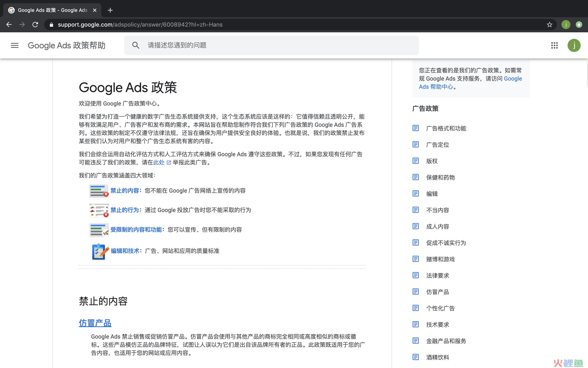
Task: Click the URL address bar
Action: click(x=300, y=25)
